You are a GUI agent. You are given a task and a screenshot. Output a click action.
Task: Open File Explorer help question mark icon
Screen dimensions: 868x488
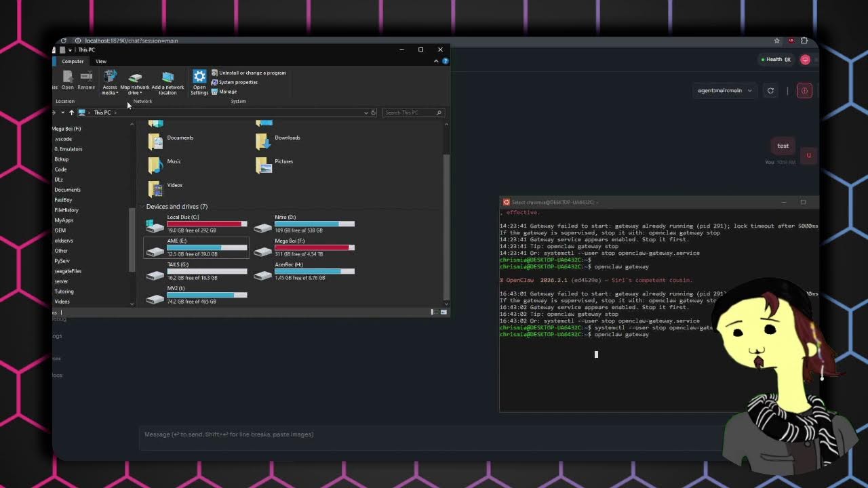click(x=445, y=61)
